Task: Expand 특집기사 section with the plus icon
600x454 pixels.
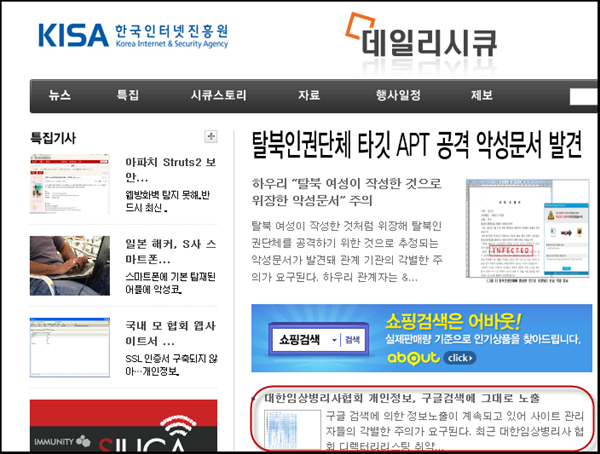Action: pos(210,137)
